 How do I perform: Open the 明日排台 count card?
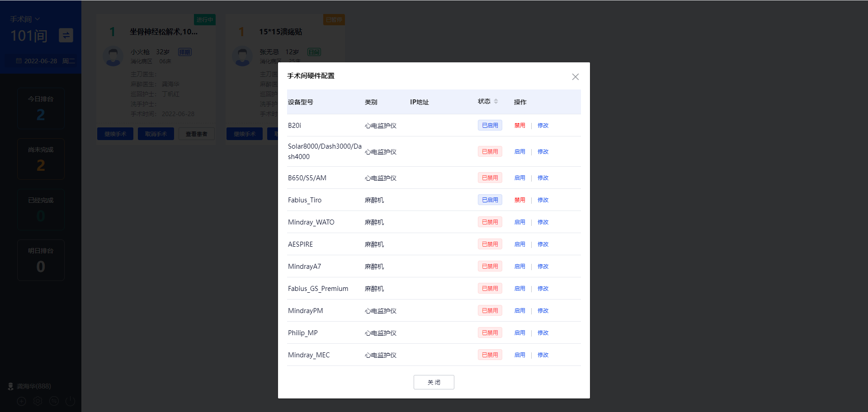[41, 260]
